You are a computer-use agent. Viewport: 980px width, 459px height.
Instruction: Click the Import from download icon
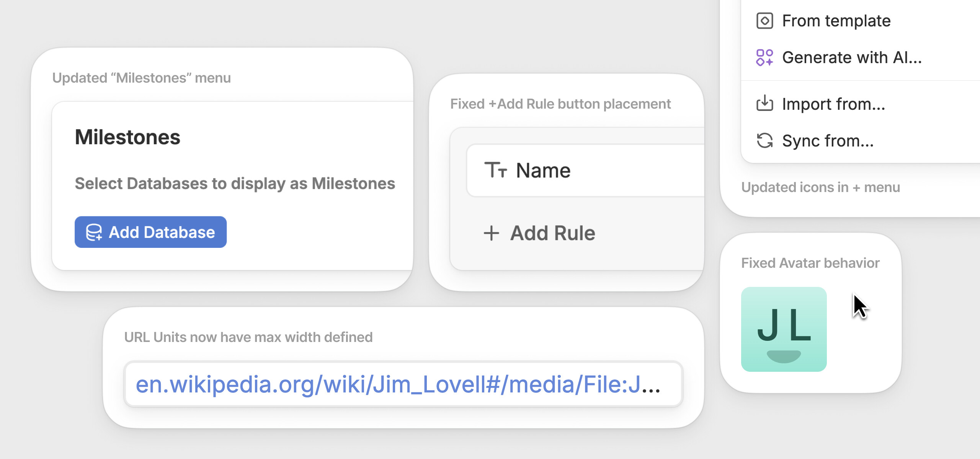[x=764, y=103]
